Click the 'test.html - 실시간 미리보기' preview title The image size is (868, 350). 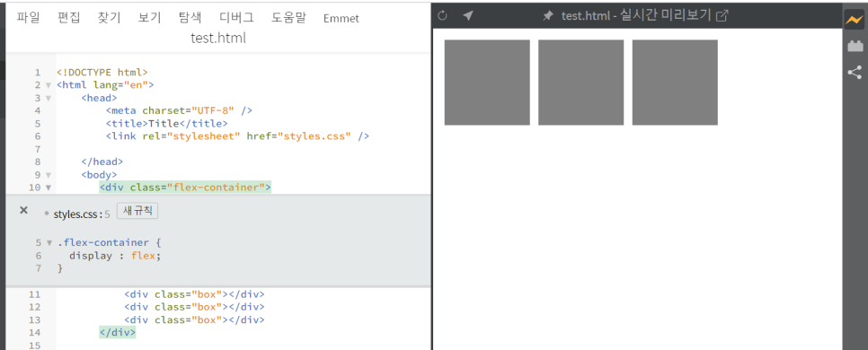click(x=635, y=15)
